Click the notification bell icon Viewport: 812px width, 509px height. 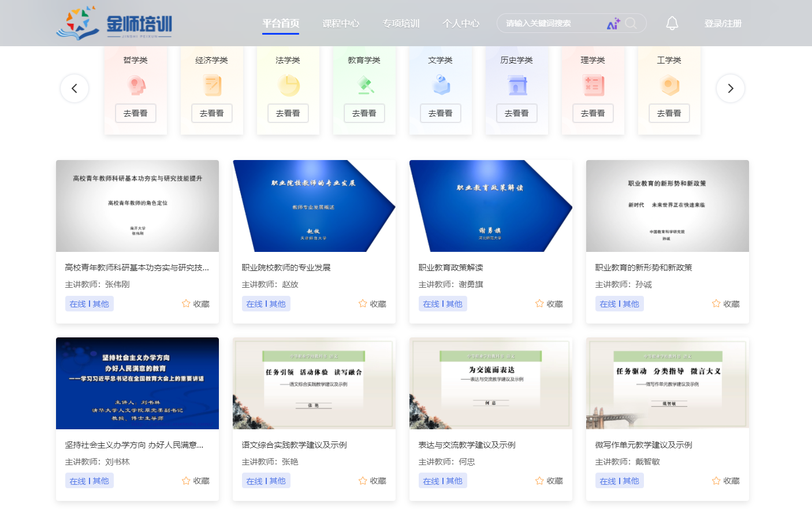(672, 23)
